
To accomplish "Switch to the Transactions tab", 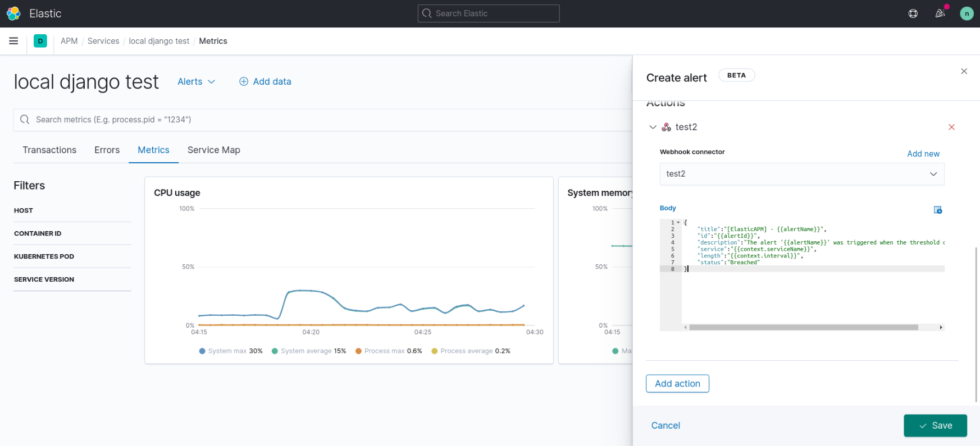I will click(x=49, y=150).
